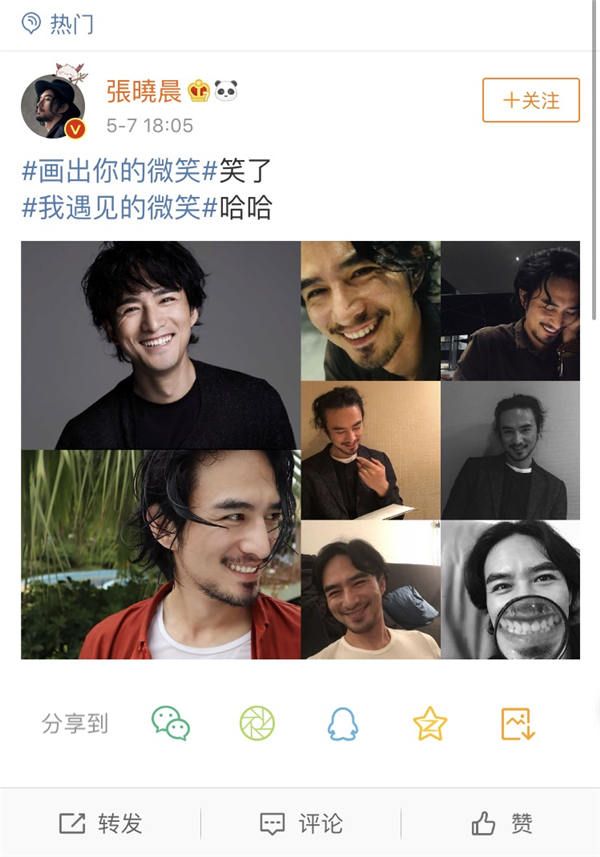600x857 pixels.
Task: Follow the user with +关注 button
Action: pyautogui.click(x=531, y=100)
